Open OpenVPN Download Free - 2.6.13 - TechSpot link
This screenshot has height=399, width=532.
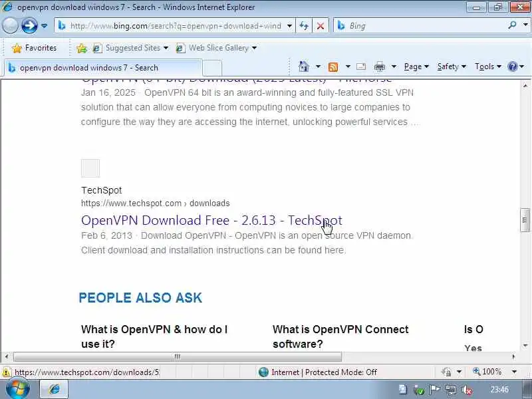coord(211,220)
